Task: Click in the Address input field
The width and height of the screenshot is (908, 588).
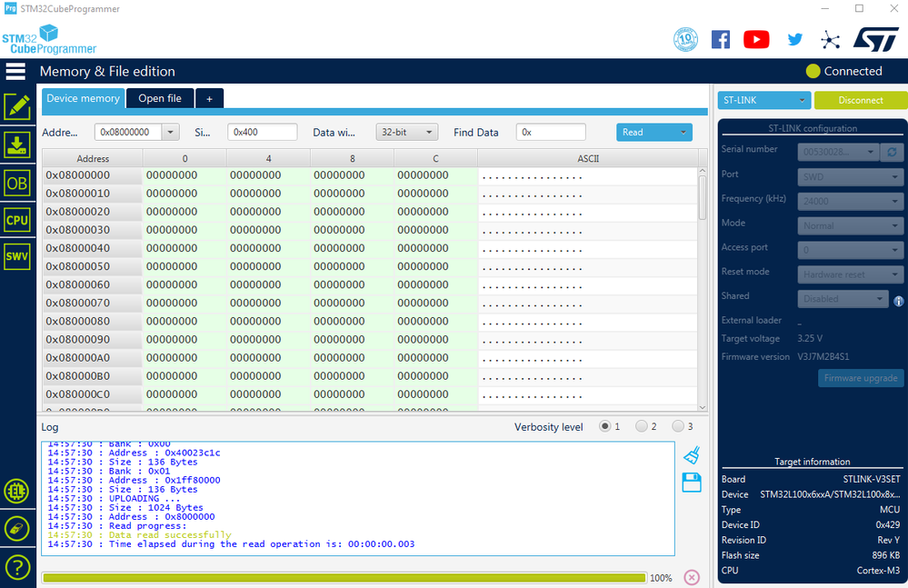Action: click(128, 132)
